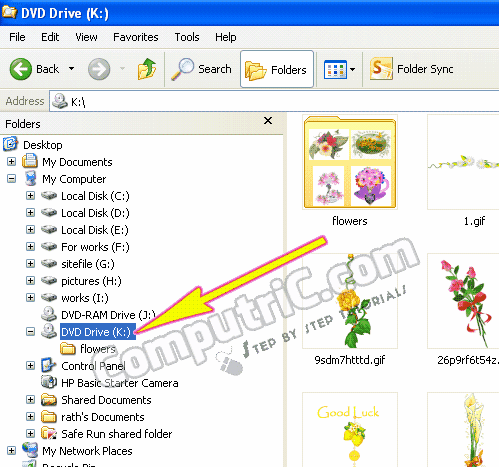Click the My Documents folder icon
This screenshot has height=467, width=499.
pos(30,161)
